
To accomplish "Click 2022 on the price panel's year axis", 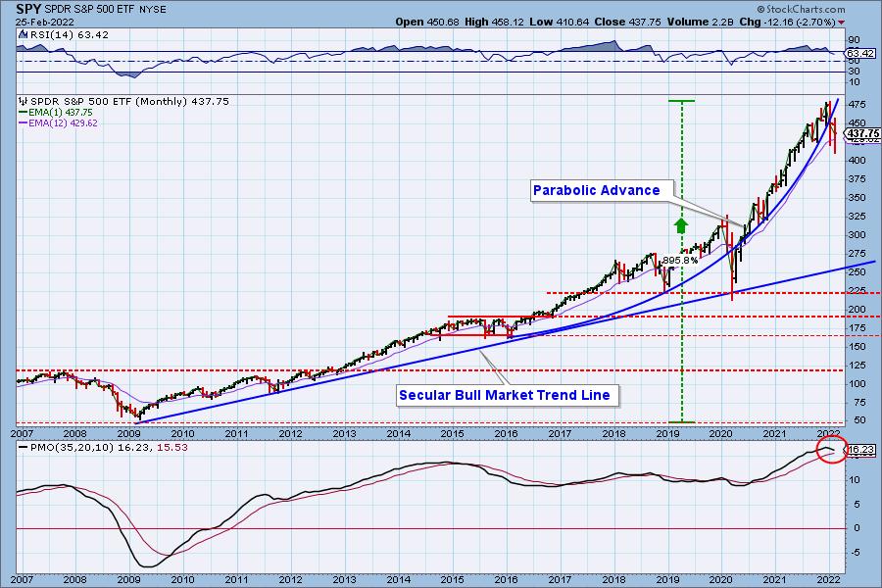I will click(x=828, y=433).
